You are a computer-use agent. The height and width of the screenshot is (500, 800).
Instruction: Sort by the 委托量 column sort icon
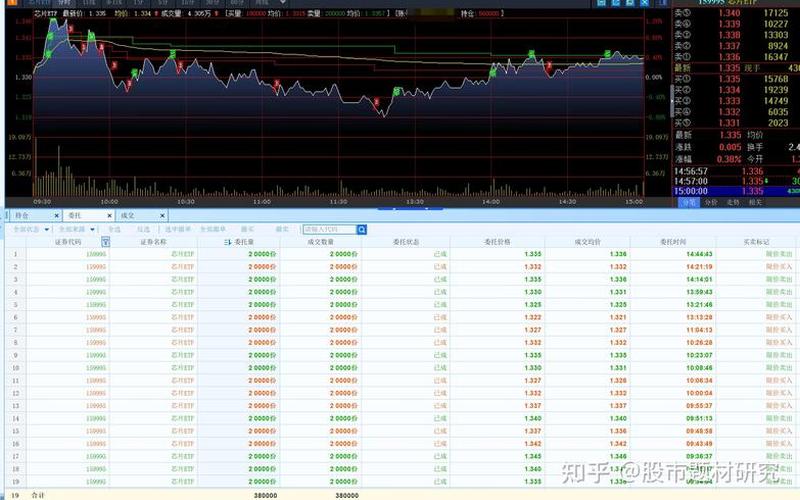(x=228, y=242)
